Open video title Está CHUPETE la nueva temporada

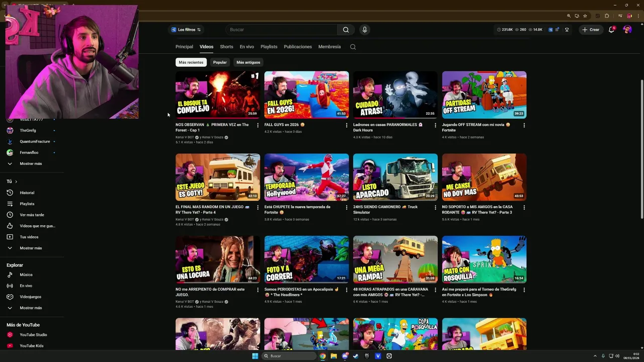(297, 210)
